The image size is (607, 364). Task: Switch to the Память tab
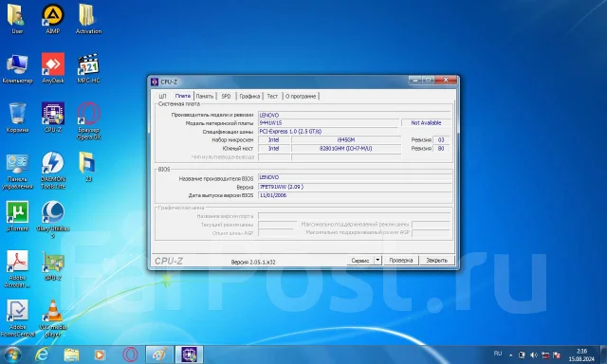click(205, 96)
